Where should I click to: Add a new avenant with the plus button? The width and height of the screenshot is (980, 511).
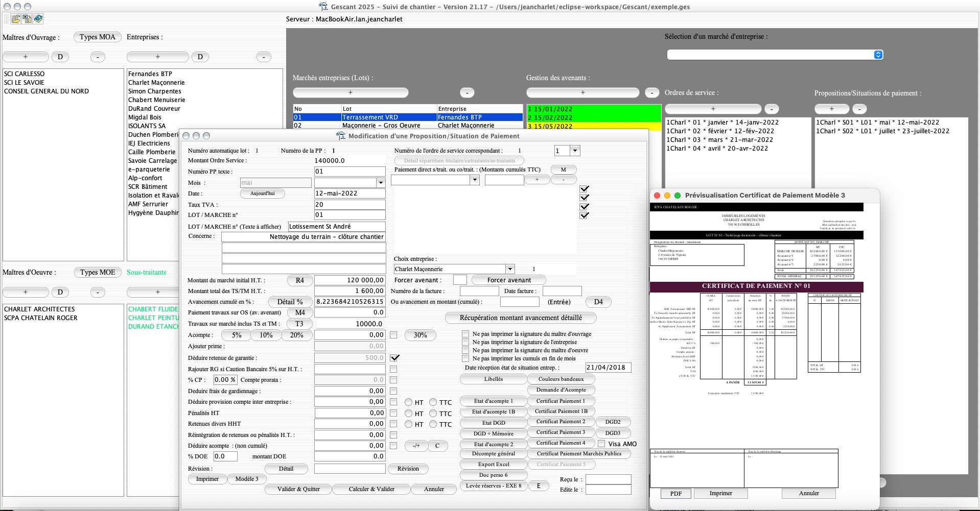pyautogui.click(x=583, y=92)
